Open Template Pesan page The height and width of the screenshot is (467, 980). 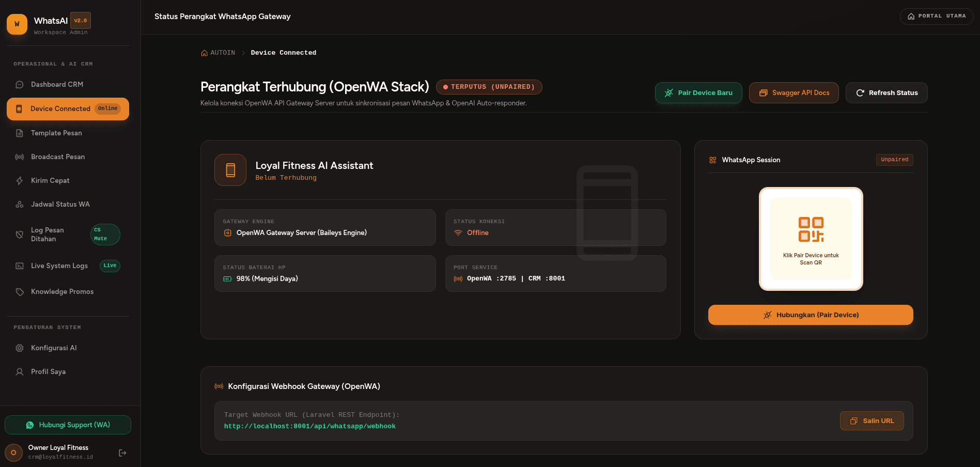(x=68, y=133)
